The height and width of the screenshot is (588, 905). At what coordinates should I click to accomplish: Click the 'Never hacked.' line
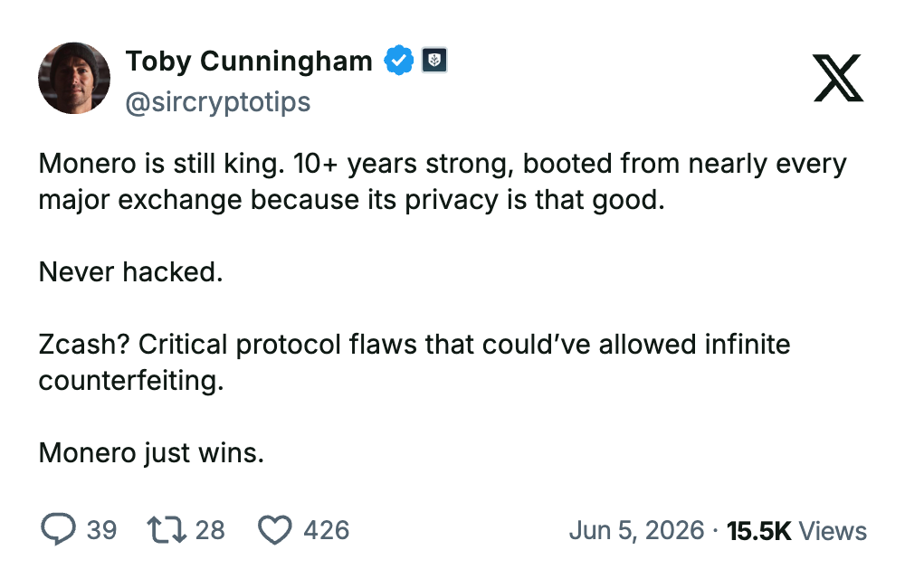point(130,272)
